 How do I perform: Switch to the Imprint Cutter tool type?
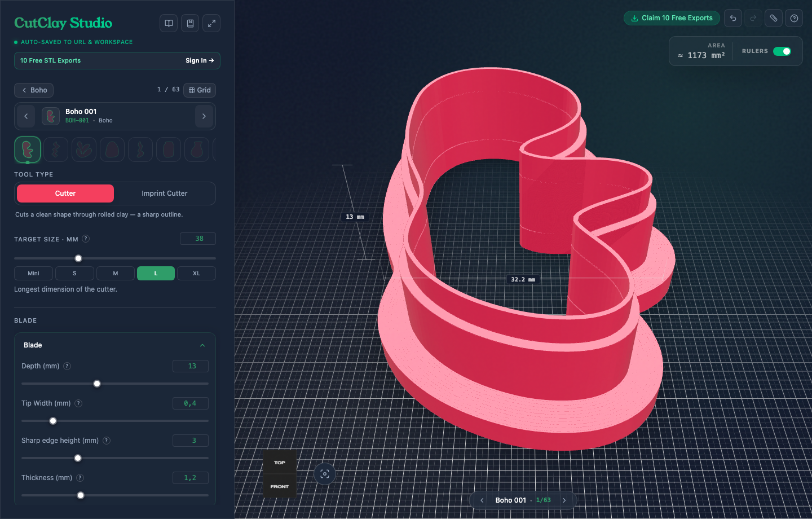[165, 193]
